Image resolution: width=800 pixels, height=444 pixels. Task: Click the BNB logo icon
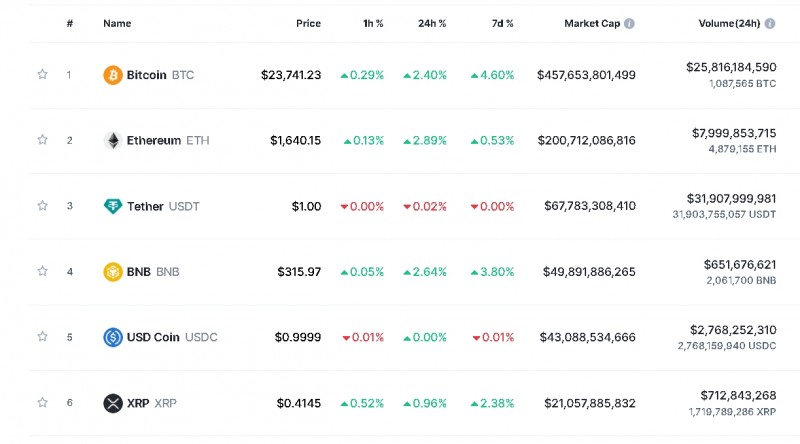(113, 272)
